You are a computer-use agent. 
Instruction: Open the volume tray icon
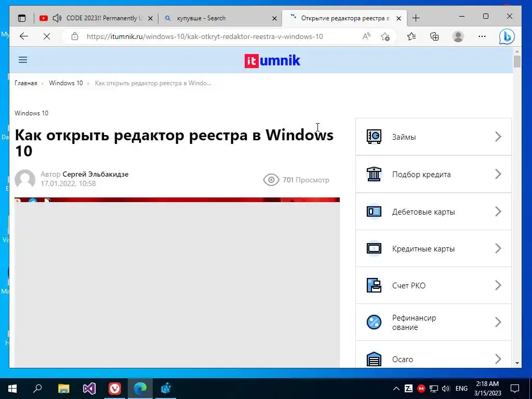point(446,389)
